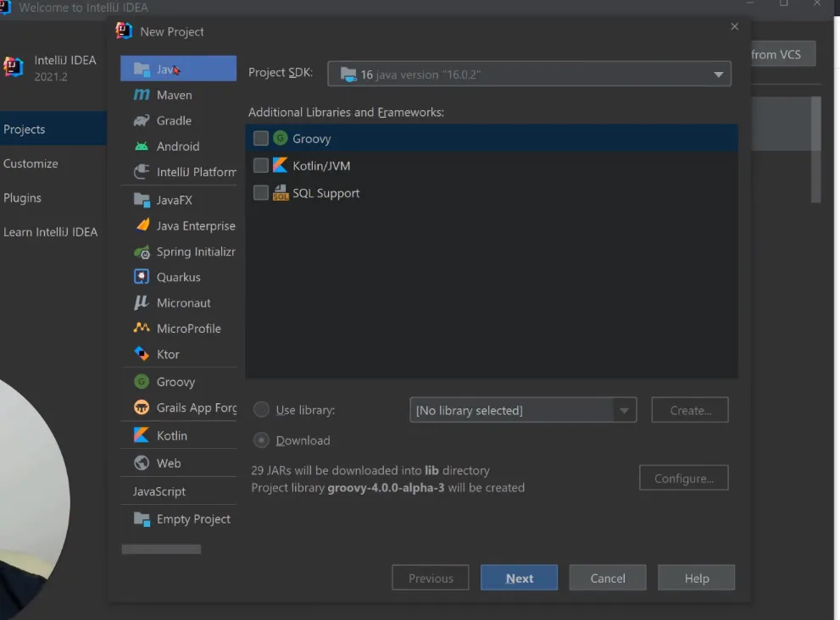Select the JavaFX folder icon
The image size is (840, 620).
coord(142,200)
